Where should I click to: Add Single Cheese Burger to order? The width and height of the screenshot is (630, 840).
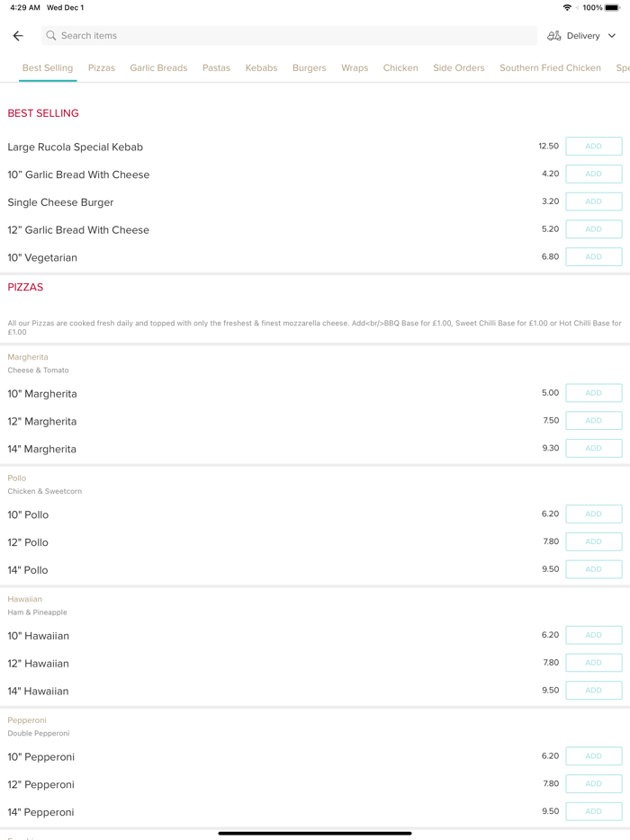593,201
